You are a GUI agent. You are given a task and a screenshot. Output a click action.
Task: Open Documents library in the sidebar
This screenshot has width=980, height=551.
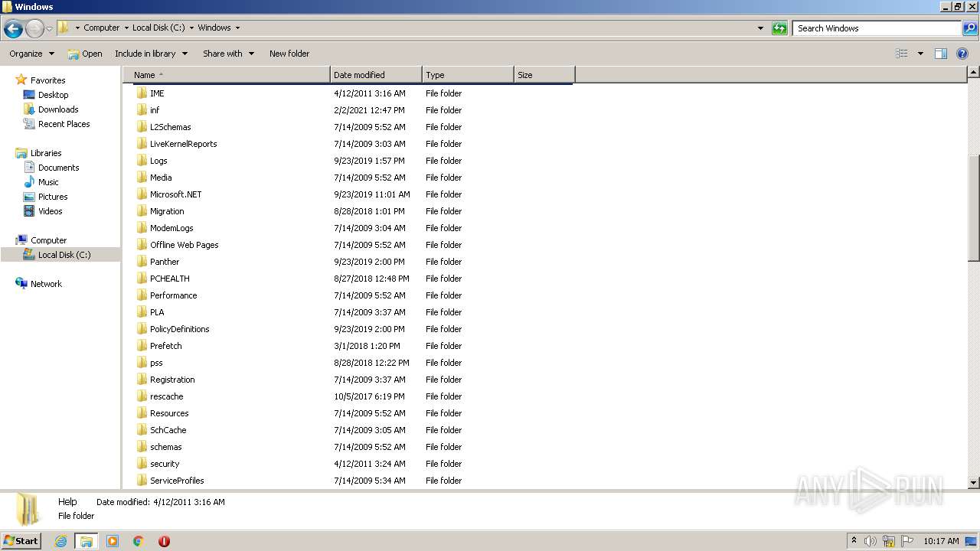58,168
